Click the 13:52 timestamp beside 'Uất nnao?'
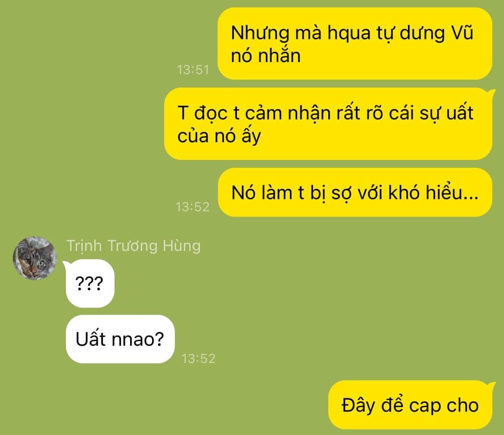The width and height of the screenshot is (504, 435). click(x=198, y=358)
